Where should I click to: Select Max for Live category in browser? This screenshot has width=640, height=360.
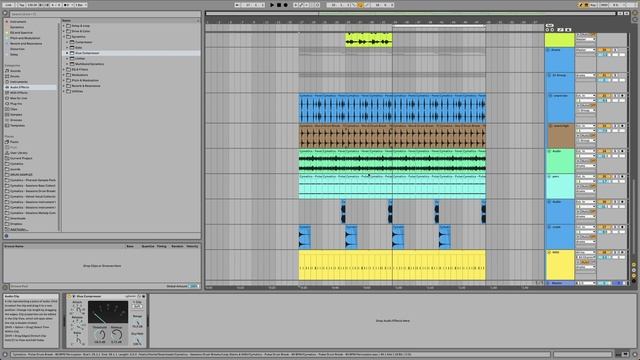point(19,98)
